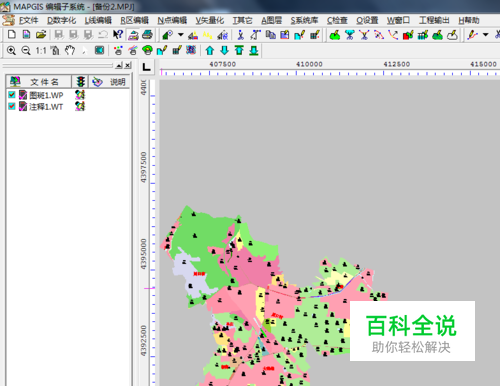The height and width of the screenshot is (386, 500).
Task: Open the A图层 menu
Action: [271, 20]
